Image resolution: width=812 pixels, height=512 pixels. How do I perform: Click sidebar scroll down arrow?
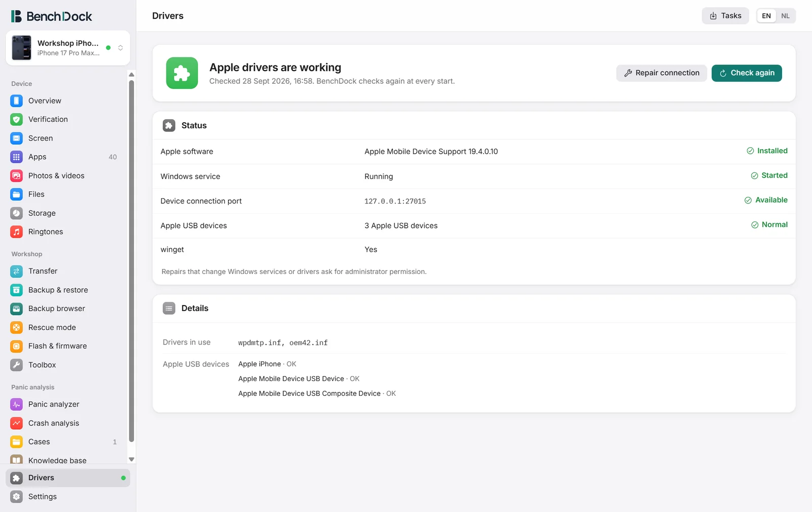131,459
